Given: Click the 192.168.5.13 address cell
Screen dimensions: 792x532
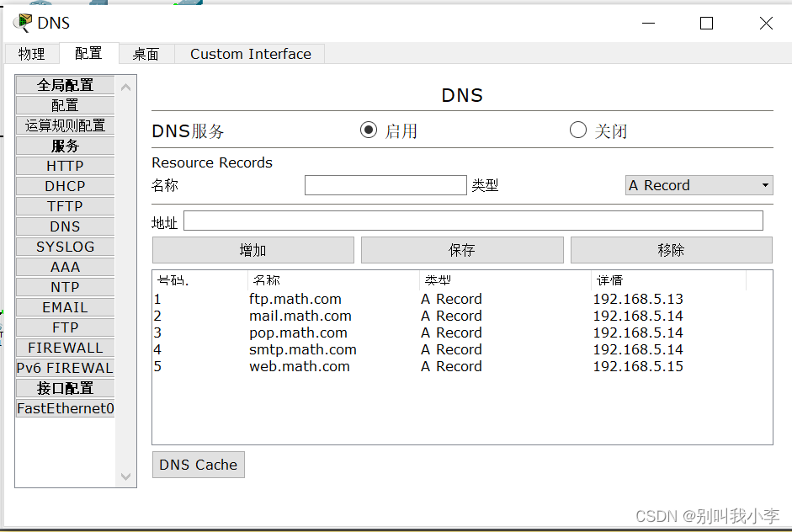Looking at the screenshot, I should tap(638, 299).
